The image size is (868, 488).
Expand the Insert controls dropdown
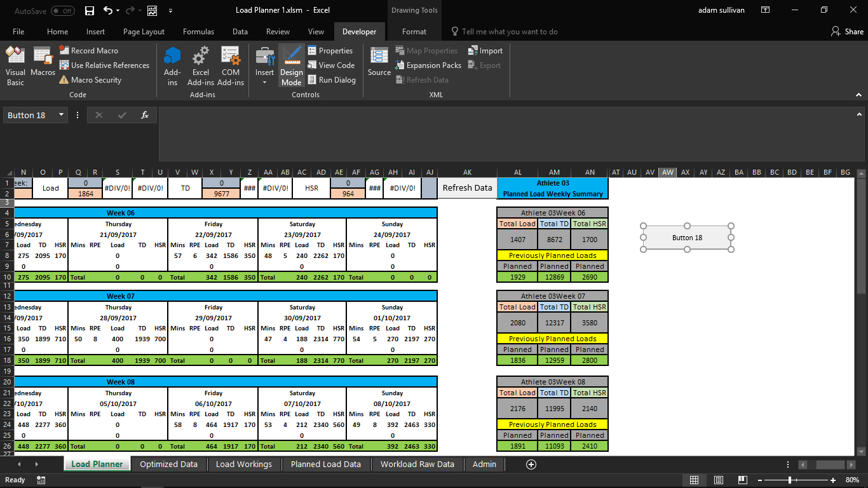264,81
